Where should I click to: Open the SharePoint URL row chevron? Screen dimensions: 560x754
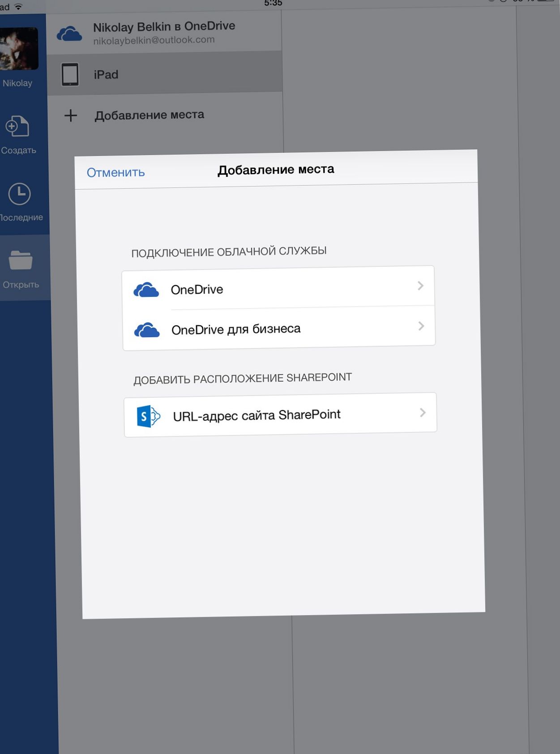(423, 412)
